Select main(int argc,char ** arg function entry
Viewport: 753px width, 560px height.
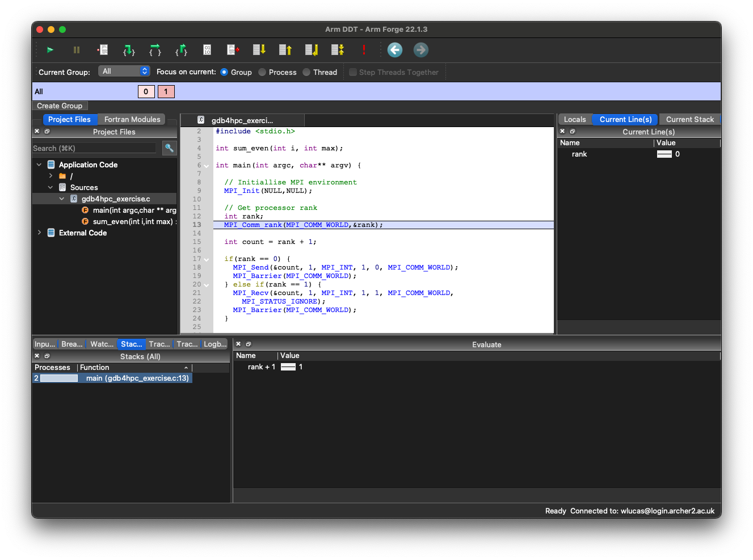coord(134,210)
